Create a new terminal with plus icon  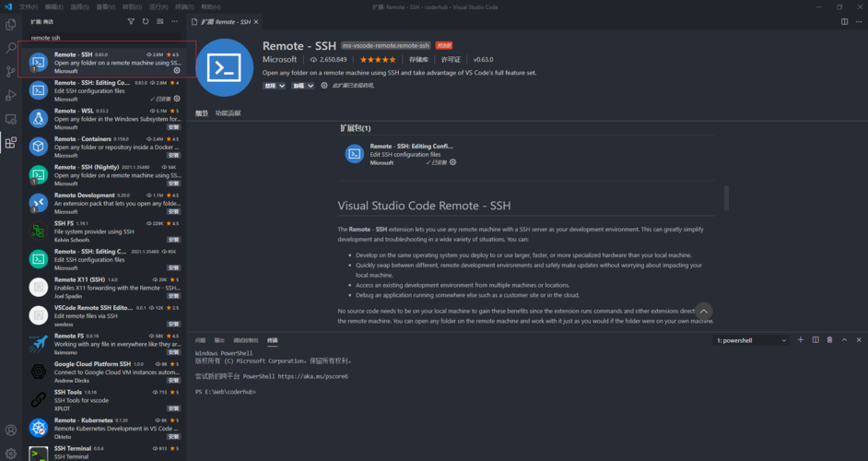(801, 339)
